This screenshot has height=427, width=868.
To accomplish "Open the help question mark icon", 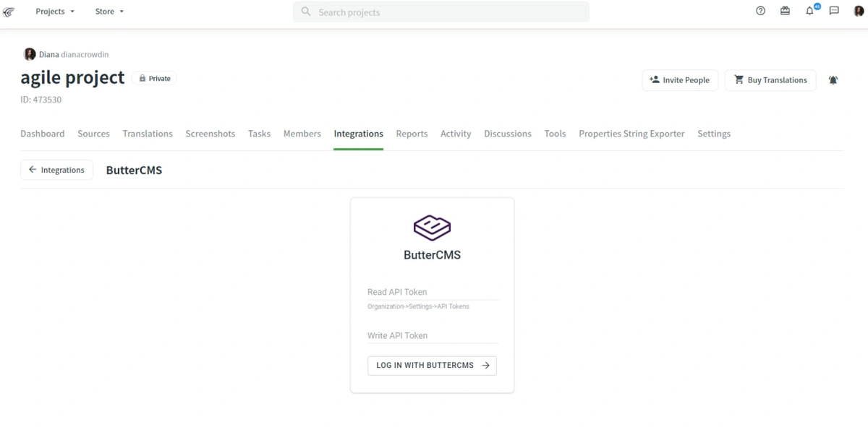I will 760,12.
